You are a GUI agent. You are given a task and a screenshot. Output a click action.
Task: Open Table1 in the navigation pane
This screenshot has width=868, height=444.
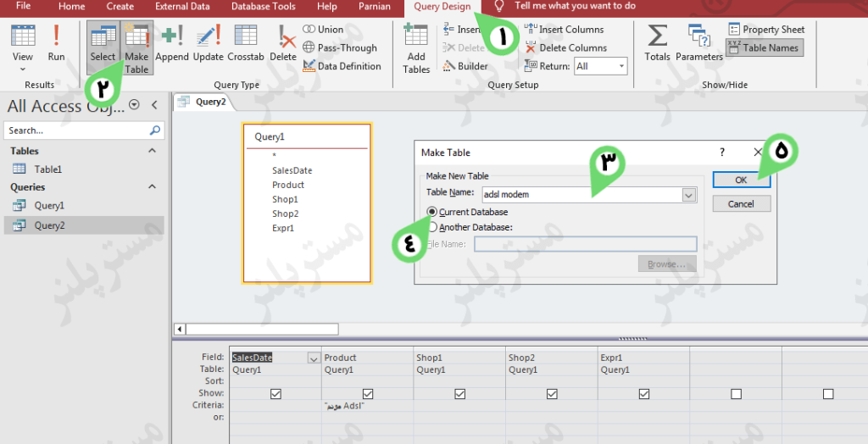click(x=48, y=169)
